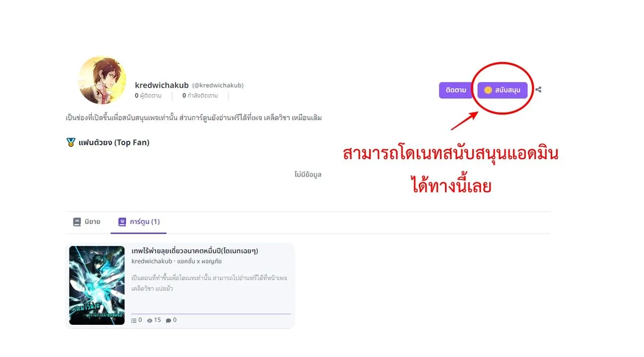
Task: Switch to the นิยาย tab
Action: pyautogui.click(x=87, y=222)
